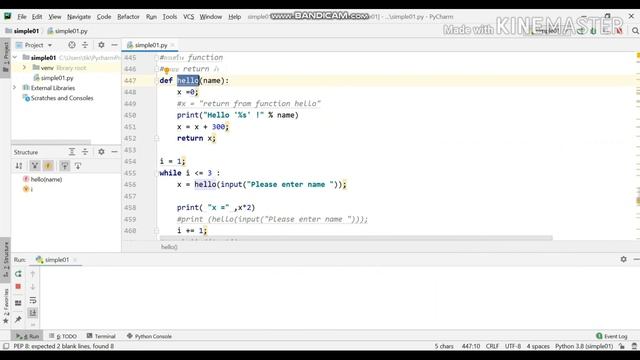Image resolution: width=640 pixels, height=360 pixels.
Task: Toggle Autoscroll from Source in Structure toolbar
Action: (x=78, y=166)
